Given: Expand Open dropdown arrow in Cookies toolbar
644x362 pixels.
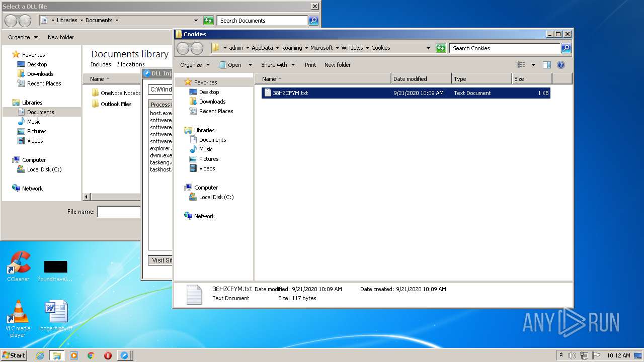Looking at the screenshot, I should coord(250,65).
